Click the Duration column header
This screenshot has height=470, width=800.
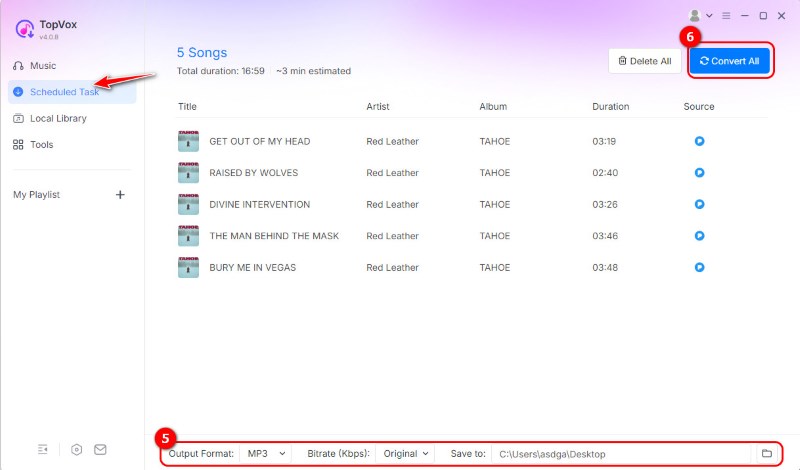pos(611,107)
